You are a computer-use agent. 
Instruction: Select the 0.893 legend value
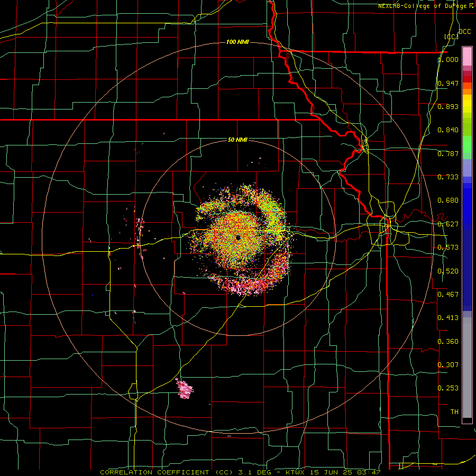coord(448,106)
